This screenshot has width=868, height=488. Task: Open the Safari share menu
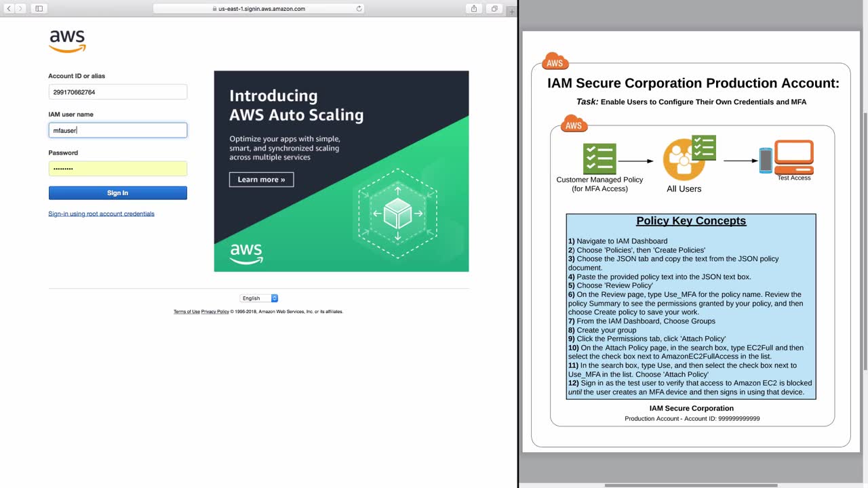tap(474, 9)
